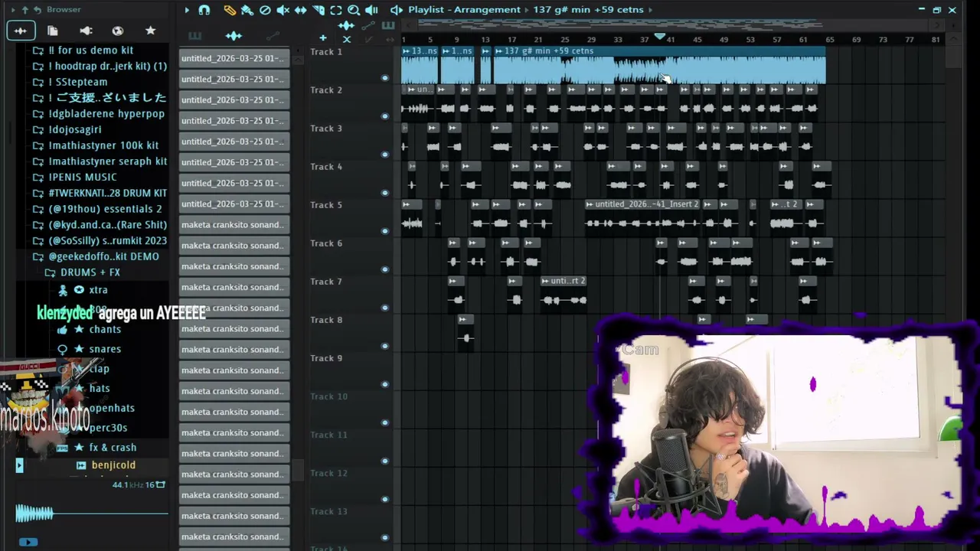Click the waveform icon in the picker panel
Image resolution: width=980 pixels, height=551 pixels.
coord(234,36)
